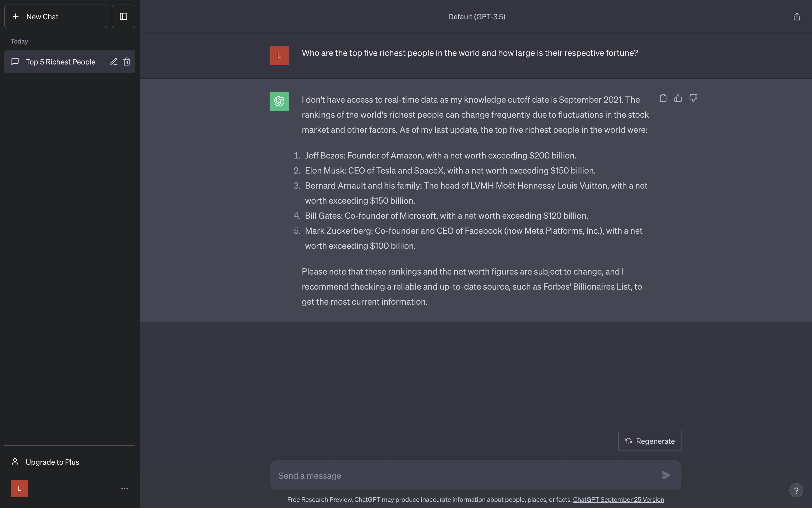Open the ChatGPT September 25 Version link
Screen dimensions: 812x508
coord(618,500)
